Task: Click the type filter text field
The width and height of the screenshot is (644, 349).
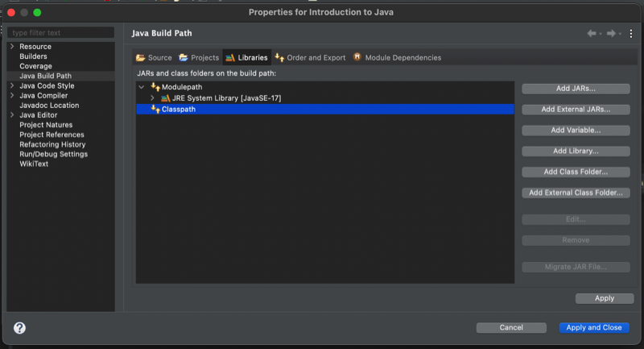Action: pyautogui.click(x=60, y=33)
